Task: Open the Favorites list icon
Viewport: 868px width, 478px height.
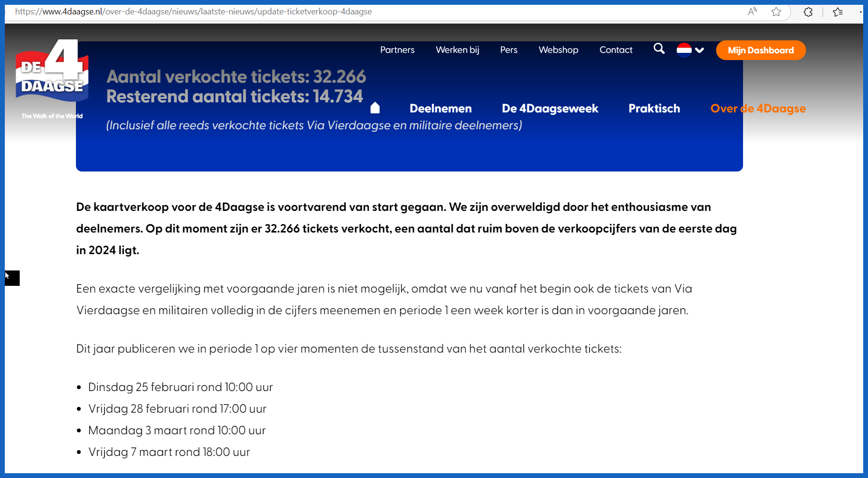Action: 838,12
